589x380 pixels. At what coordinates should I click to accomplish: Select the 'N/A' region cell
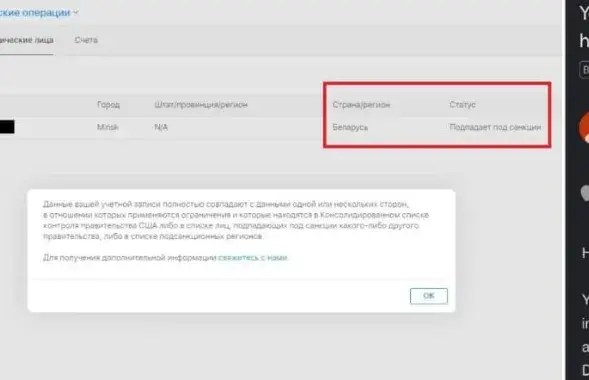(161, 127)
